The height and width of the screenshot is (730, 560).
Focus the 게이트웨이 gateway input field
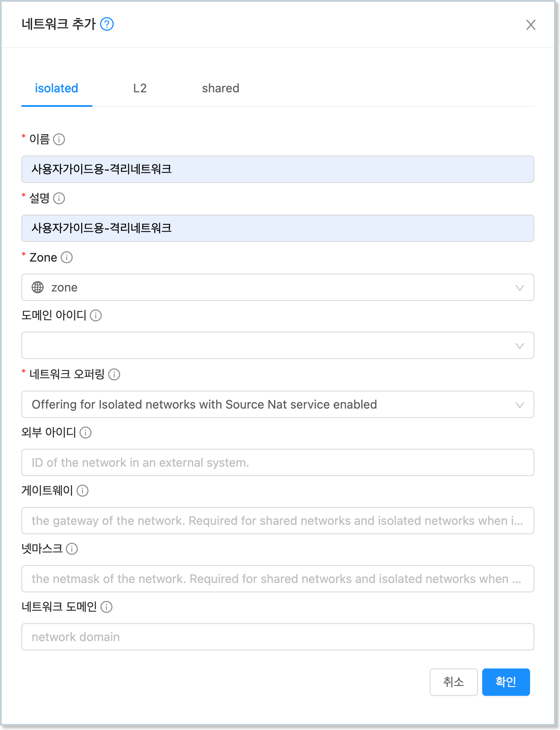pyautogui.click(x=277, y=521)
